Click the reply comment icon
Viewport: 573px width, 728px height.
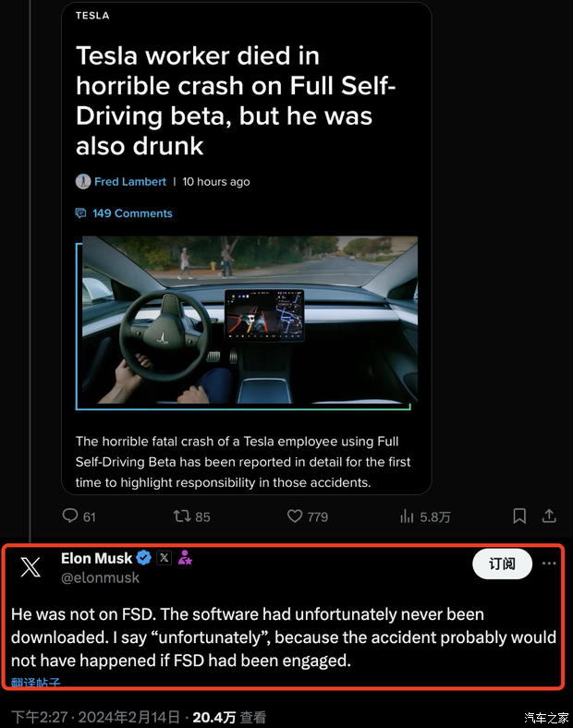[70, 516]
